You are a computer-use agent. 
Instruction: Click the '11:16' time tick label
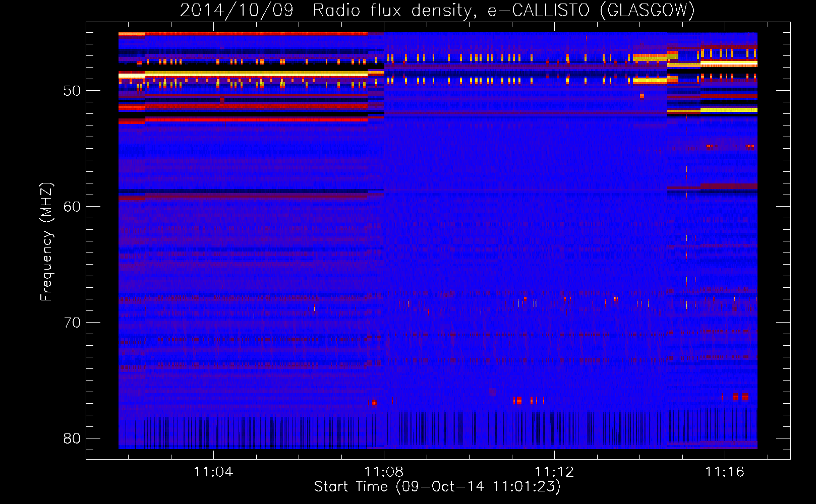point(725,472)
